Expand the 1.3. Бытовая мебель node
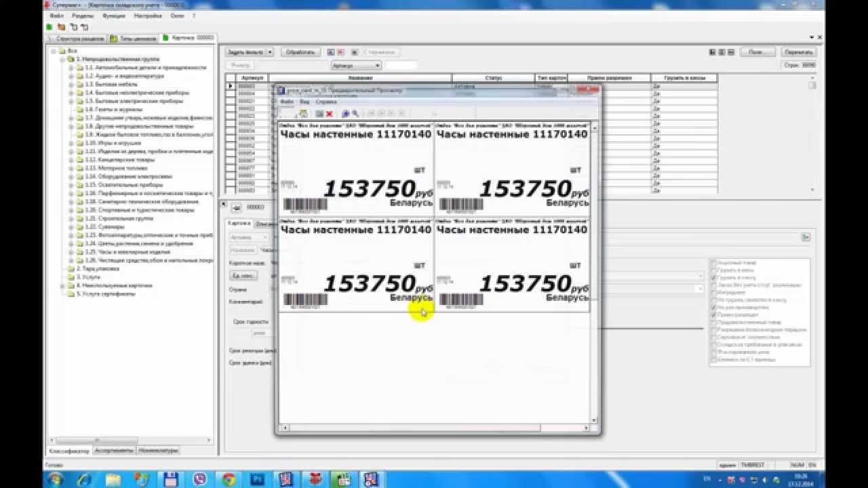 point(71,84)
